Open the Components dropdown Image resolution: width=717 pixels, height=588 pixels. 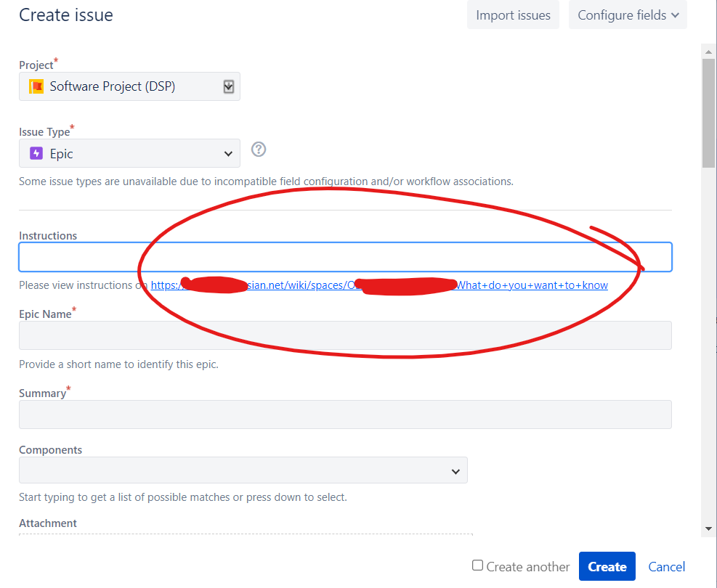click(243, 470)
